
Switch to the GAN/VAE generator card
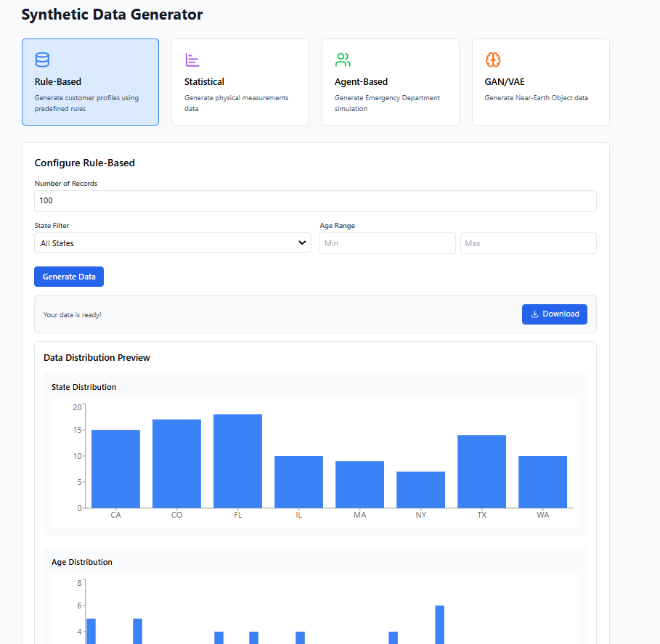pos(540,82)
